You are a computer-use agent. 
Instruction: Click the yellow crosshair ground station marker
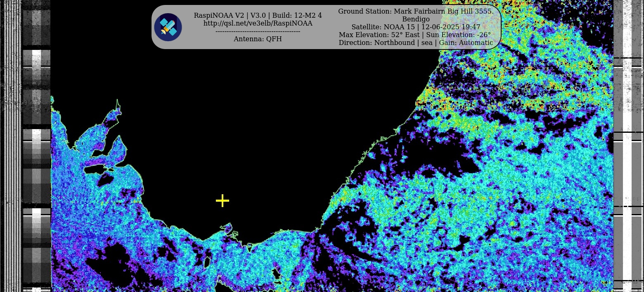pos(223,201)
